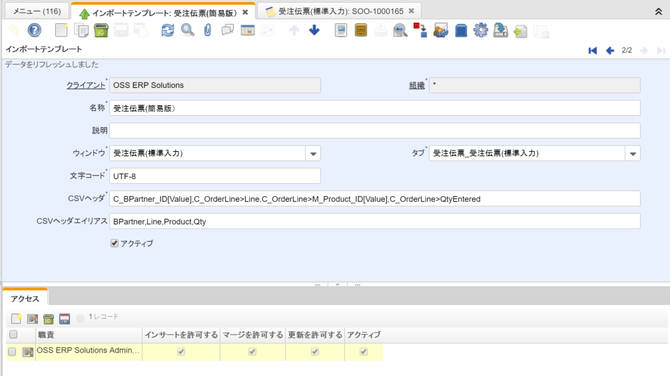Export data with the disk arrow icon
This screenshot has height=376, width=670.
(501, 30)
